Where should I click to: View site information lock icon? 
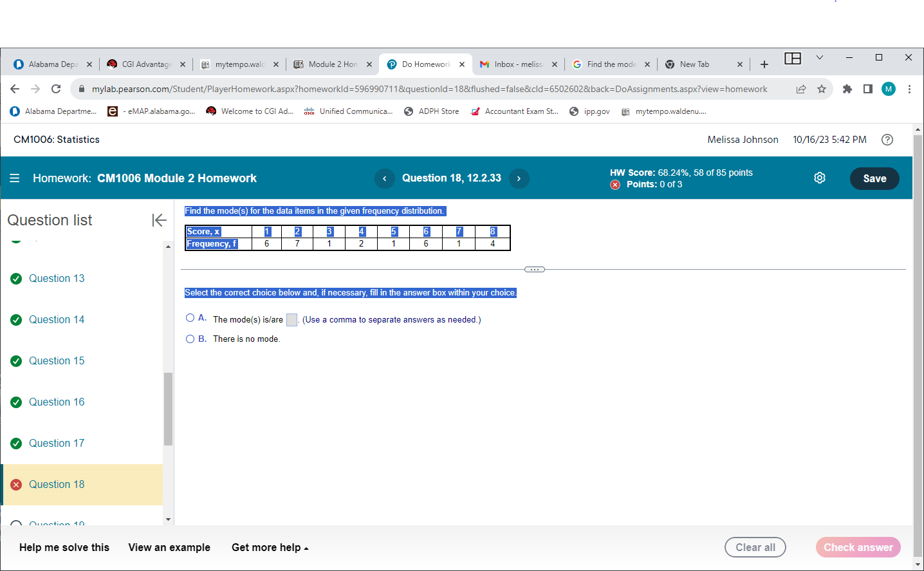[x=82, y=89]
